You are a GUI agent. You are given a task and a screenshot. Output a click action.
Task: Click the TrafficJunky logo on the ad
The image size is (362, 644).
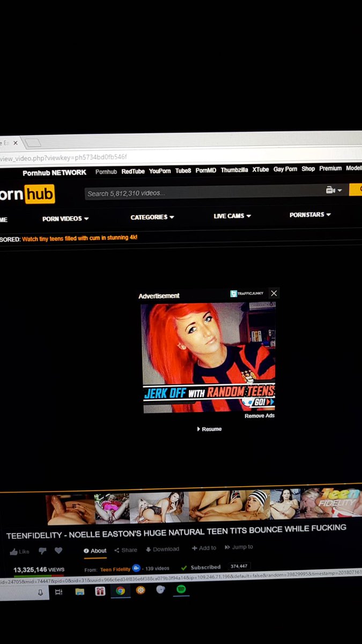(248, 294)
